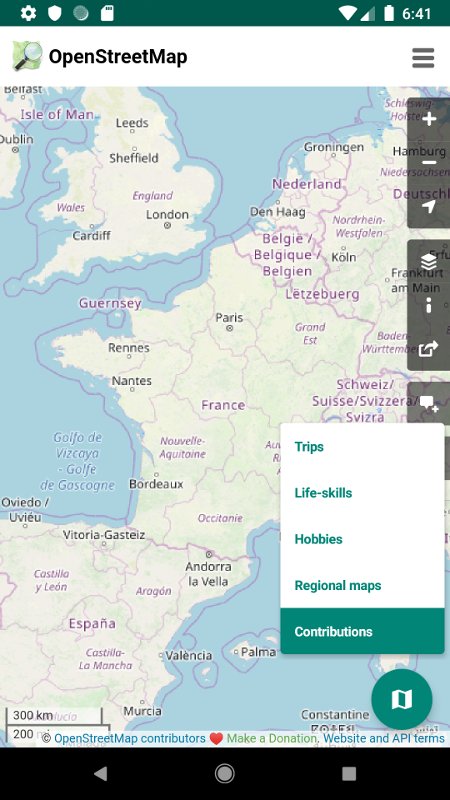Image resolution: width=450 pixels, height=800 pixels.
Task: Click the OpenStreetMap logo
Action: (28, 56)
